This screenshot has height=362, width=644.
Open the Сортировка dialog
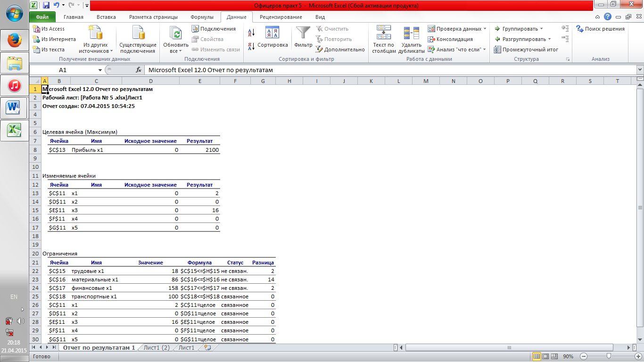tap(272, 38)
